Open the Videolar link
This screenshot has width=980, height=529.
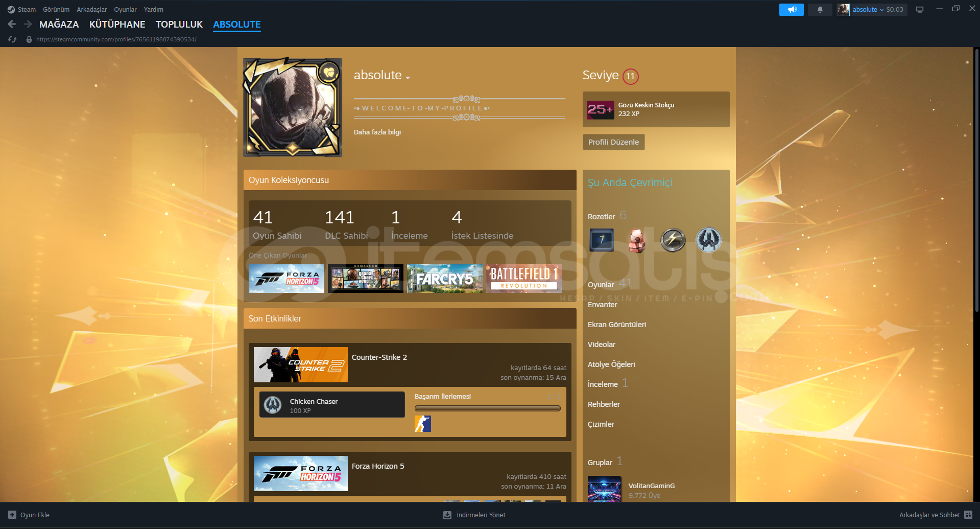click(x=602, y=344)
